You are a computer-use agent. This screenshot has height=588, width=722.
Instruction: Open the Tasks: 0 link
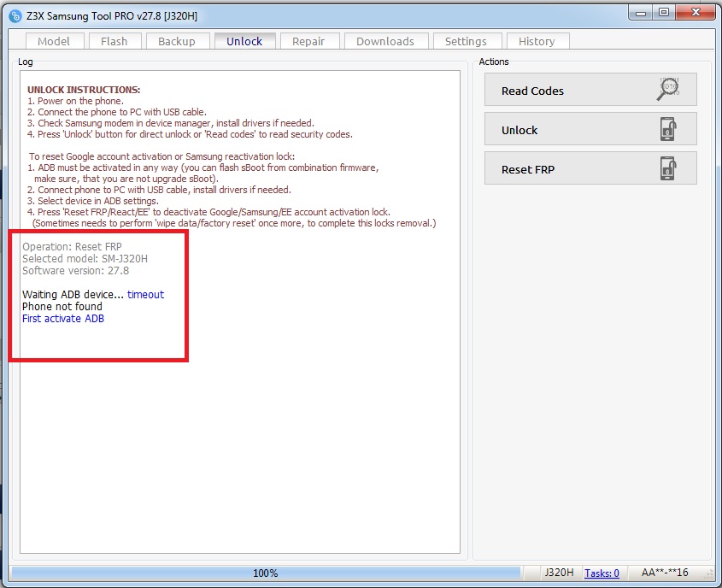[602, 573]
